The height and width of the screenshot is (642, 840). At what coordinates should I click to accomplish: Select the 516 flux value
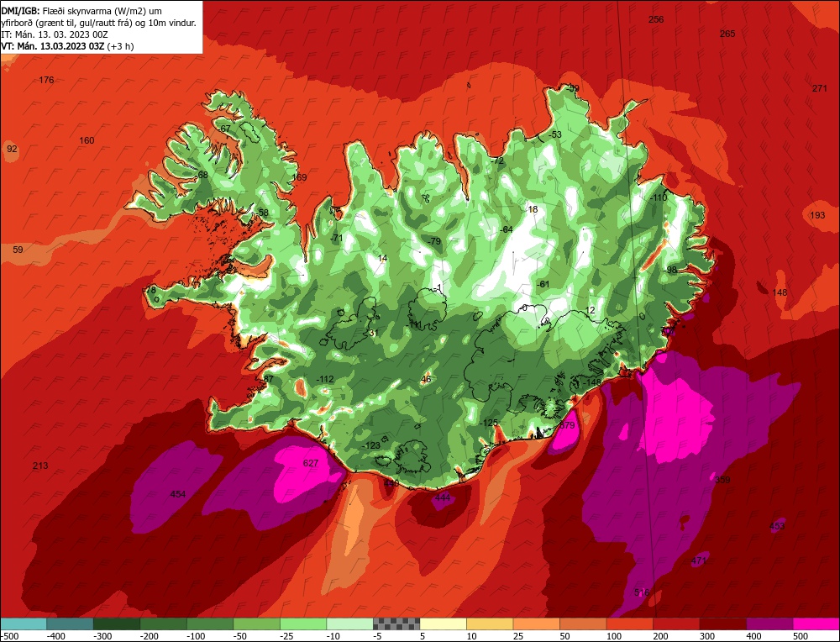642,592
